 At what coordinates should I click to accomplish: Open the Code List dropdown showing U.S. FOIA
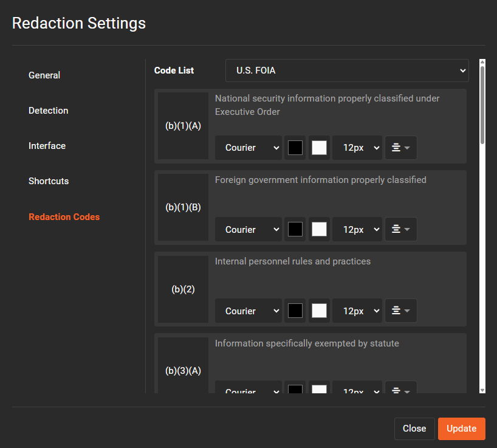(x=347, y=71)
